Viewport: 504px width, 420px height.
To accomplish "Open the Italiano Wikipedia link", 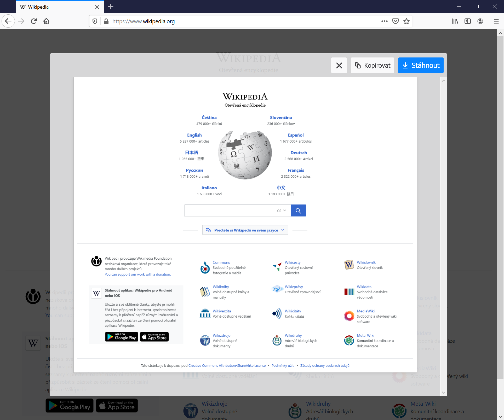I will click(209, 188).
